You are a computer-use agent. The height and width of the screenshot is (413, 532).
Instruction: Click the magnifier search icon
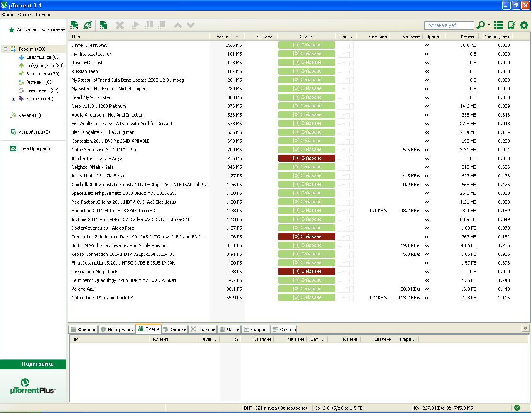pos(481,25)
